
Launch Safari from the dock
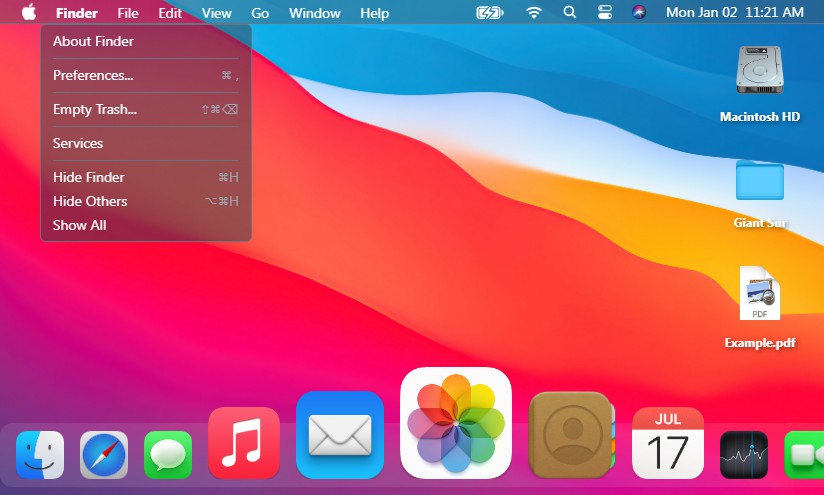104,455
